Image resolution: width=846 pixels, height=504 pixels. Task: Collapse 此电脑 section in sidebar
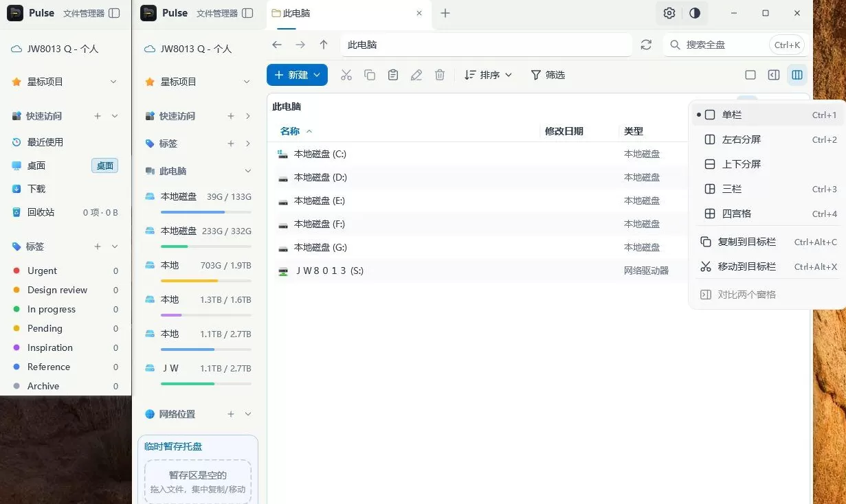248,171
